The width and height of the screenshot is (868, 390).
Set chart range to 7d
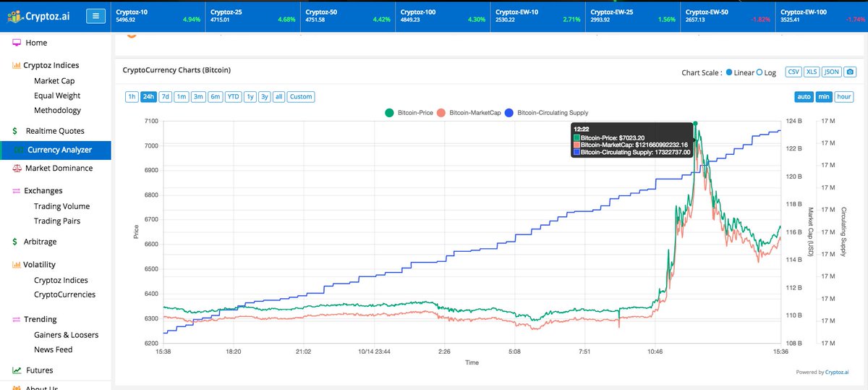click(x=166, y=97)
